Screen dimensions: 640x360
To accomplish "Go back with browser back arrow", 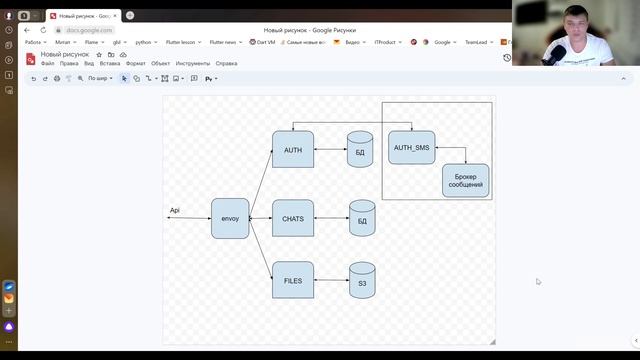I will (x=27, y=30).
